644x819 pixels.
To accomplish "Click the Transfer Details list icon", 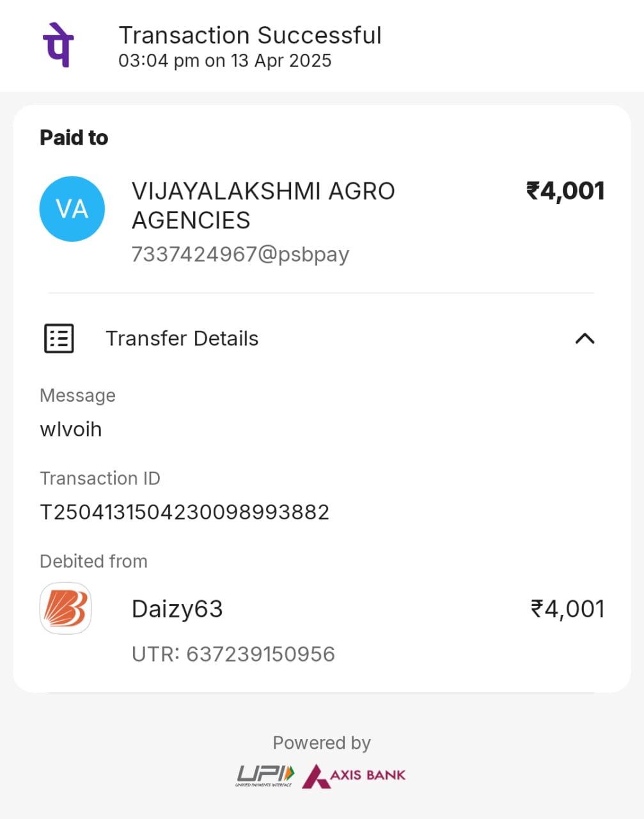I will [59, 338].
